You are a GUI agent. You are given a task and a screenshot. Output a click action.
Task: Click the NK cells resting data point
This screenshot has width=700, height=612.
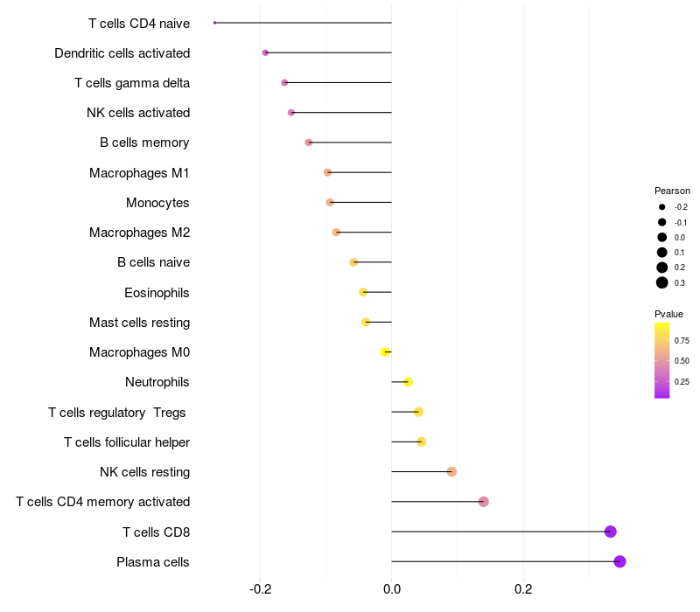pos(451,472)
